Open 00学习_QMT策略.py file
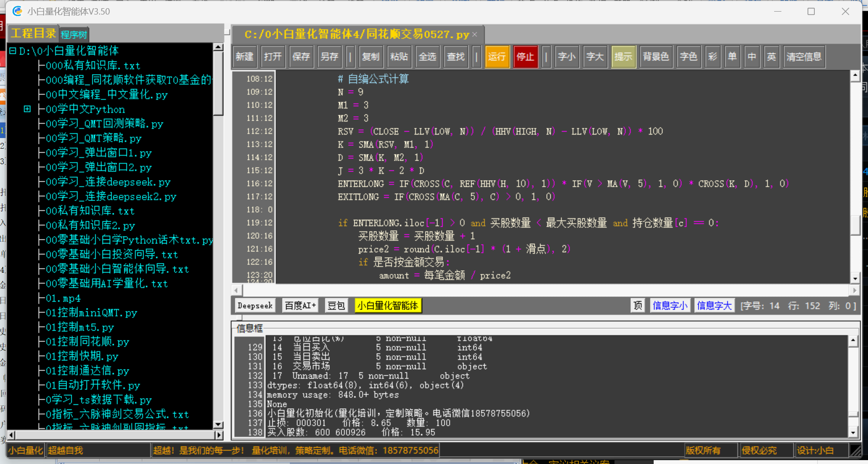The image size is (868, 464). tap(93, 138)
